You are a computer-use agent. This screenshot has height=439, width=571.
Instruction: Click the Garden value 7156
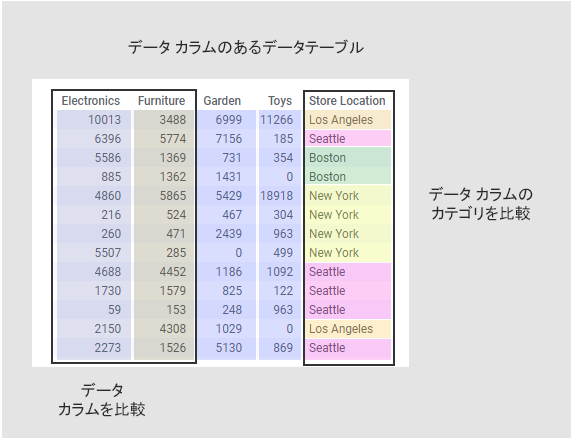(228, 139)
